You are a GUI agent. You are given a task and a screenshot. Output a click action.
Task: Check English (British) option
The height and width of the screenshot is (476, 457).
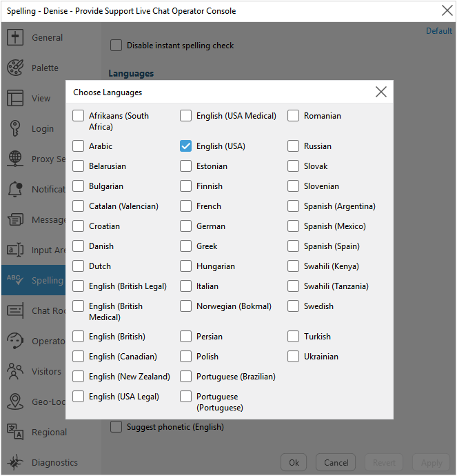[x=79, y=337]
